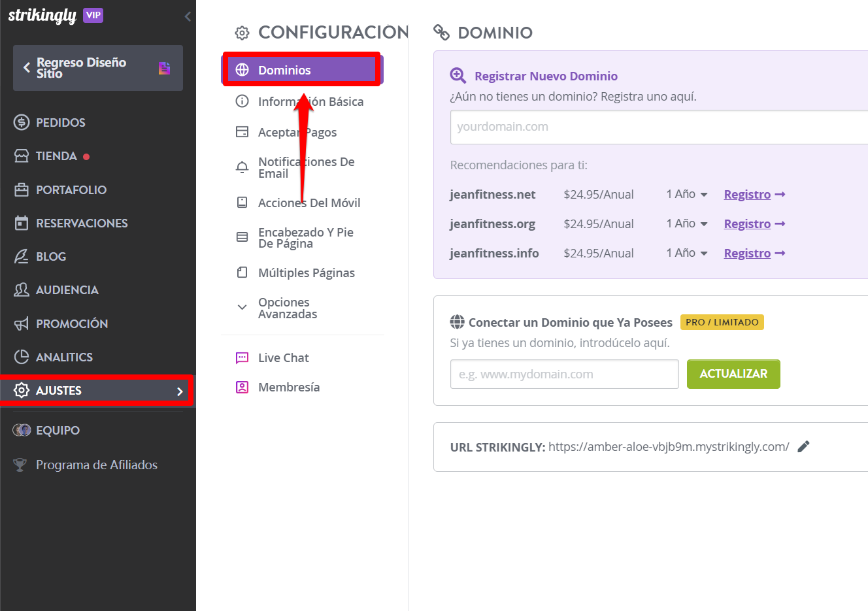
Task: Open RESERVACIONES menu item
Action: click(82, 223)
